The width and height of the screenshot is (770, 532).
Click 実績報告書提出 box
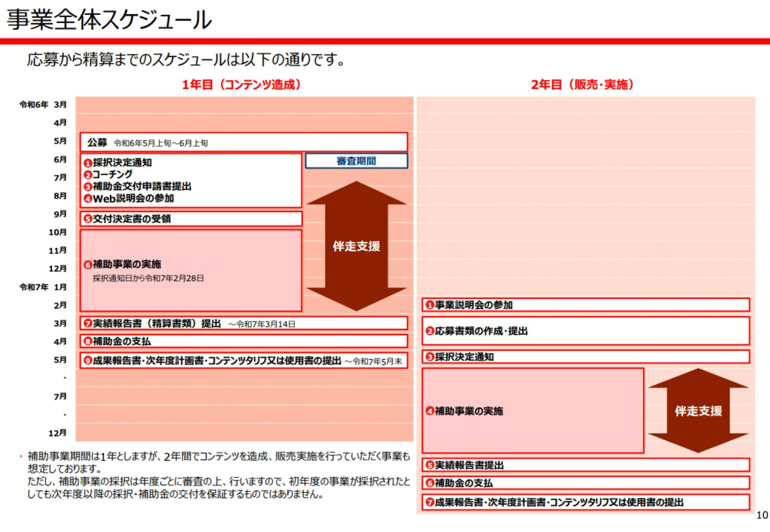[x=586, y=465]
